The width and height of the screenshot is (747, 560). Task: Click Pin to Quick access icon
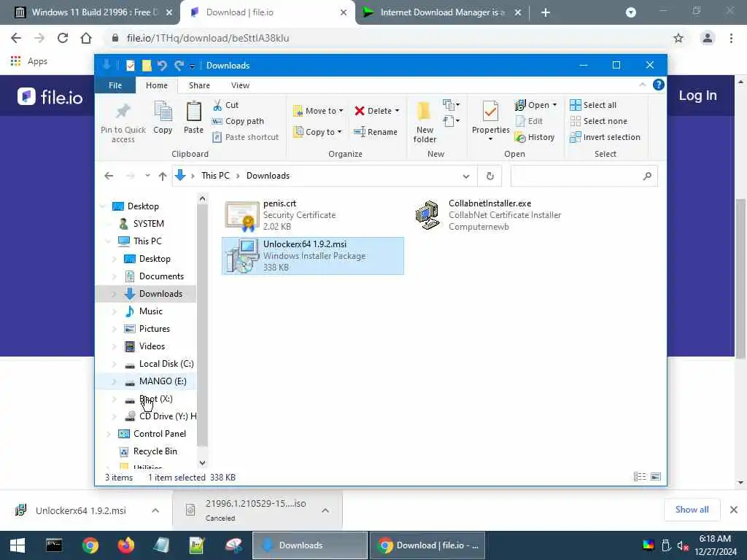[x=123, y=122]
